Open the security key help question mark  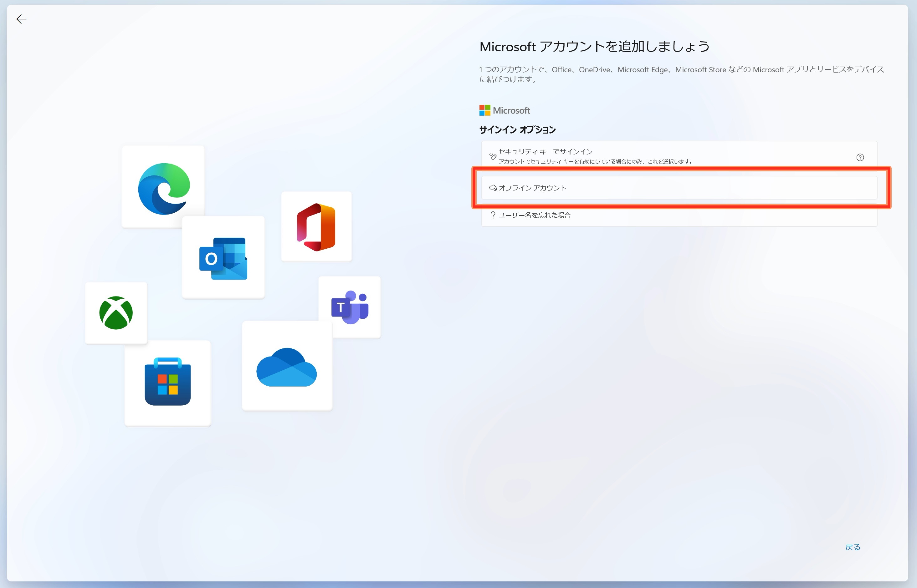(860, 157)
